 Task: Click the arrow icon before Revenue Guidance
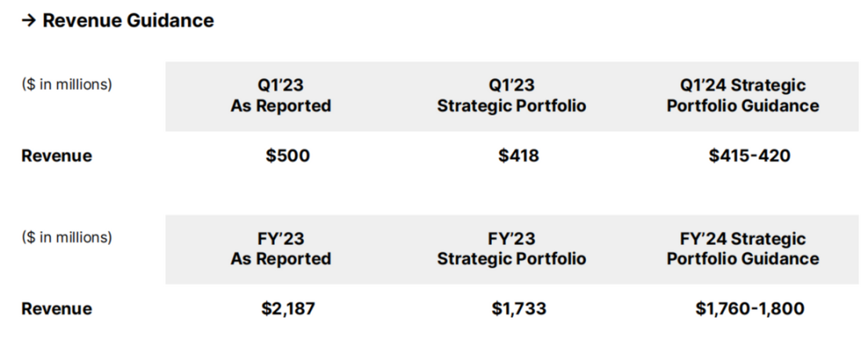[30, 22]
